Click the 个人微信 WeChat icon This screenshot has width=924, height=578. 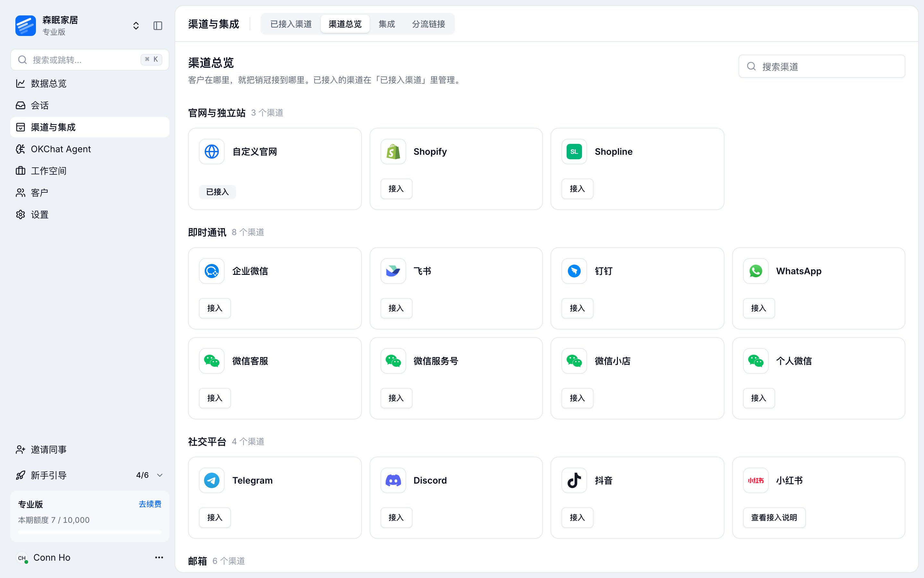pyautogui.click(x=756, y=361)
